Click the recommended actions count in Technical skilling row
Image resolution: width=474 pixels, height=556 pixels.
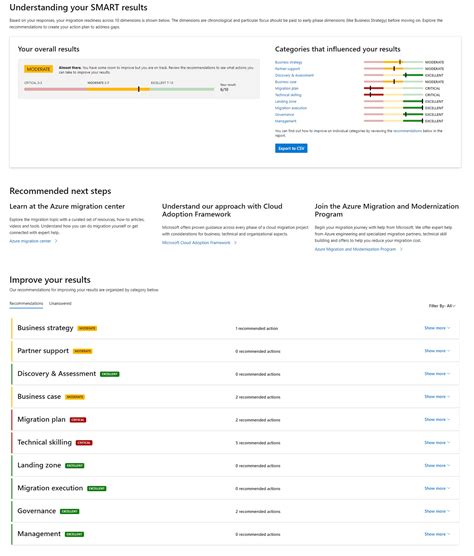point(258,443)
